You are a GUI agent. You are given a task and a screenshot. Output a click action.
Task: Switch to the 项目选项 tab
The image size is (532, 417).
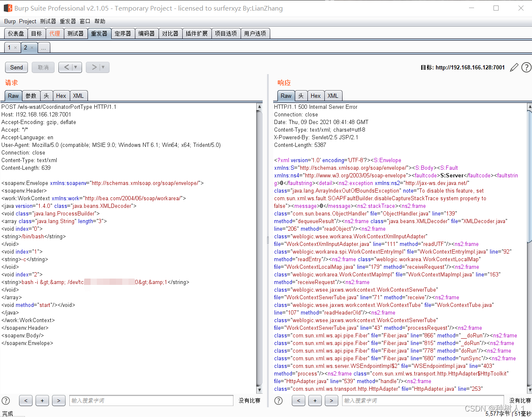(226, 33)
